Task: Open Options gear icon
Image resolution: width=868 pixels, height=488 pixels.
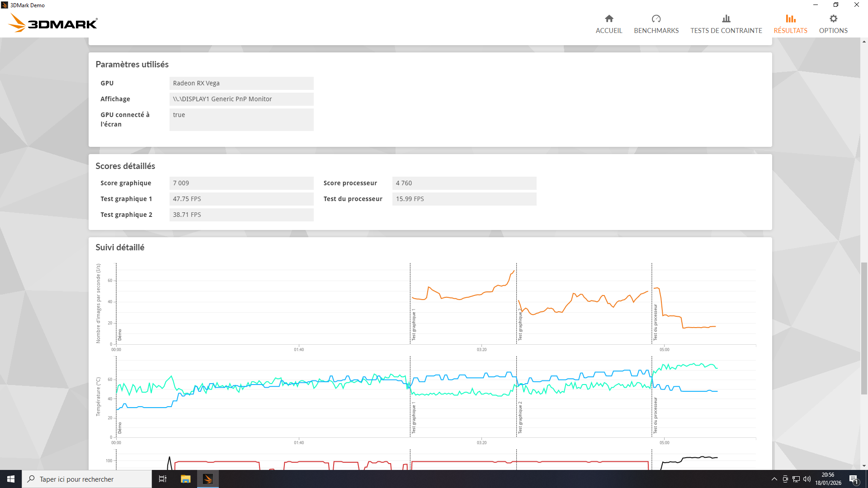Action: [833, 19]
